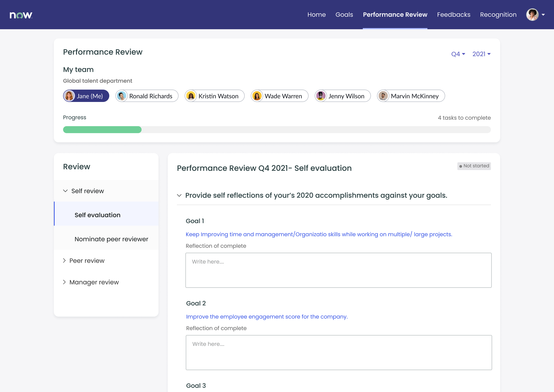Click Marvin McKinney's avatar icon
The width and height of the screenshot is (554, 392).
383,96
